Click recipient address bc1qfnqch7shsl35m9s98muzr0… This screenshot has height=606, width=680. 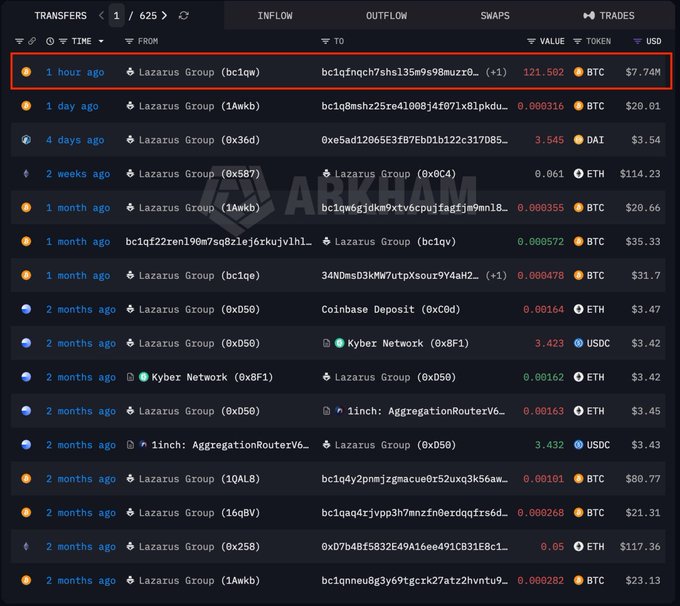pyautogui.click(x=400, y=72)
